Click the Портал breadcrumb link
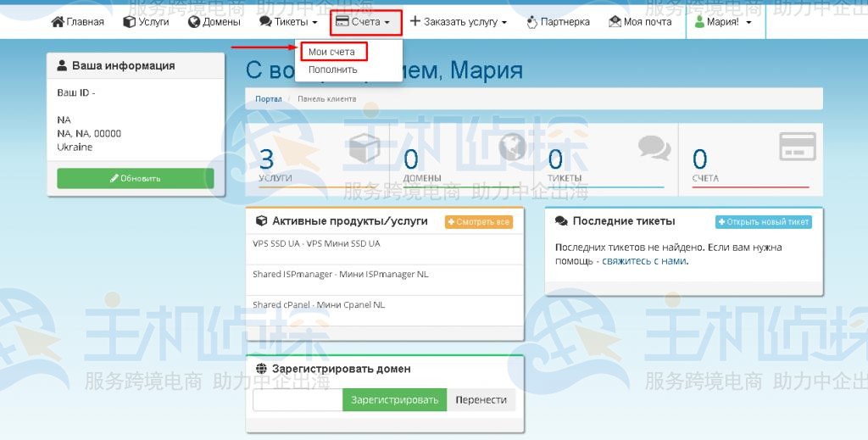The image size is (868, 440). click(x=268, y=99)
